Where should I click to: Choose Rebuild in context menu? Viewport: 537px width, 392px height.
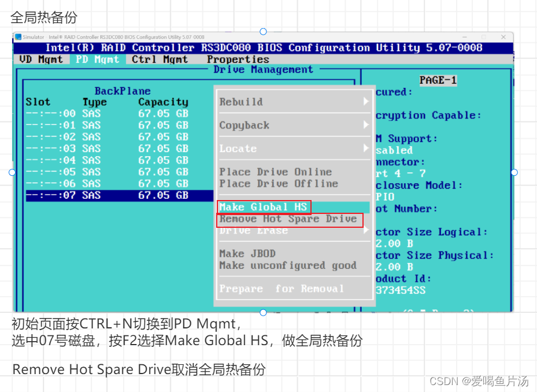point(241,102)
